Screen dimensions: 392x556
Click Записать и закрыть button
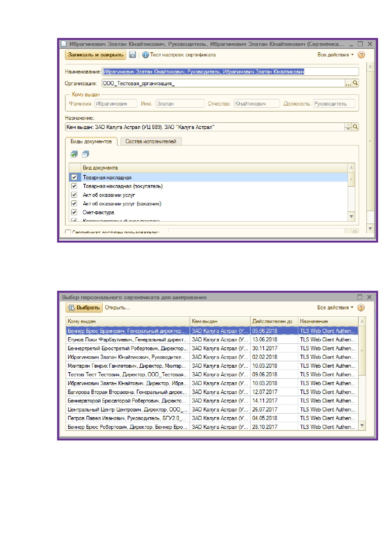(x=96, y=55)
